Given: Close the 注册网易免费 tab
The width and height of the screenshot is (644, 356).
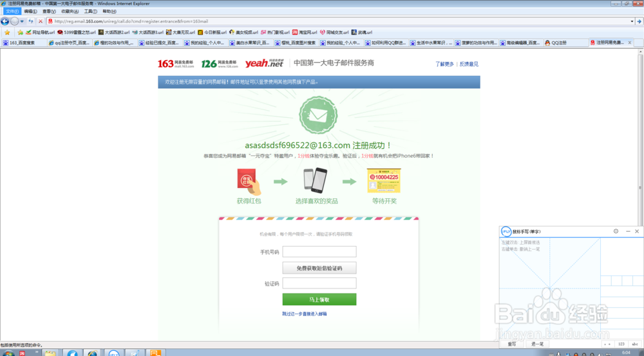Looking at the screenshot, I should click(630, 42).
